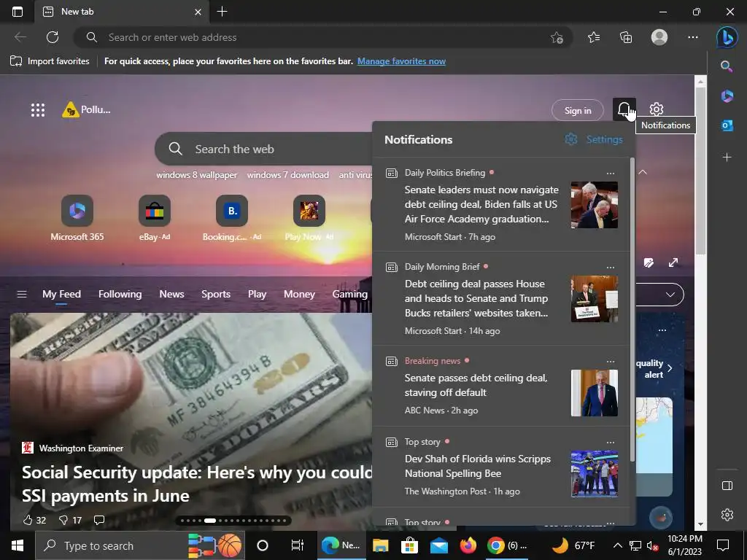Focus the address bar

[x=322, y=37]
